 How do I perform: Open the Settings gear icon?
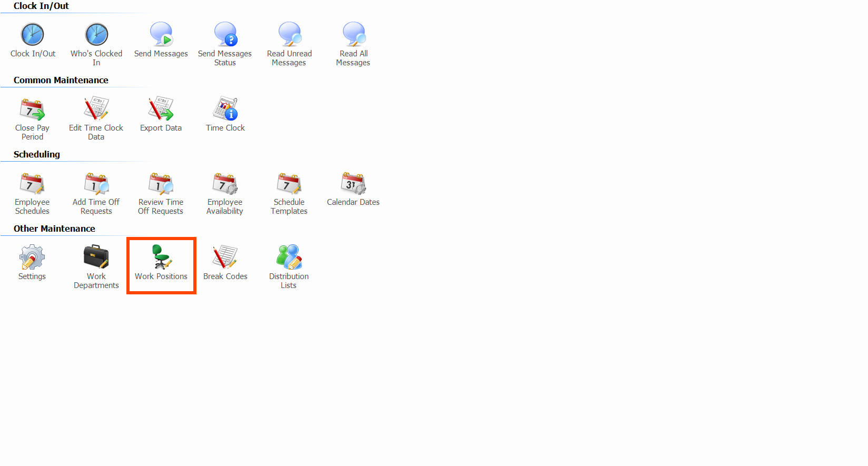coord(32,258)
